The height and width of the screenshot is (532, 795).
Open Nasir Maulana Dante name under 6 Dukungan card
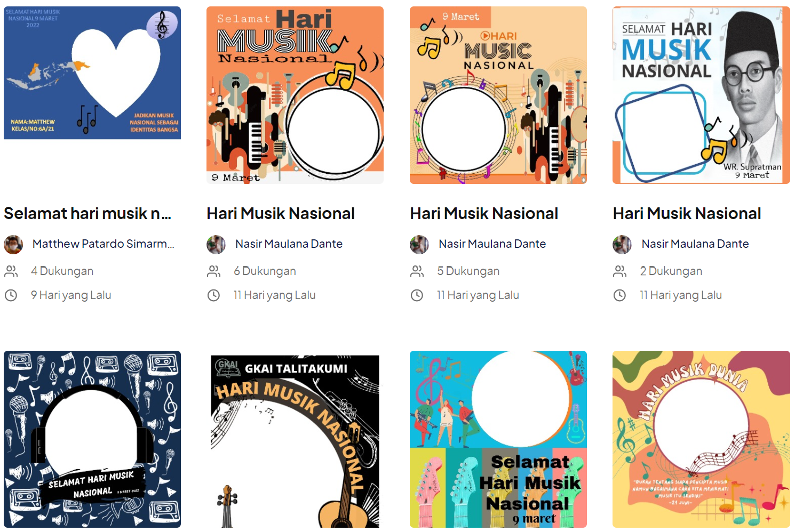click(x=289, y=244)
